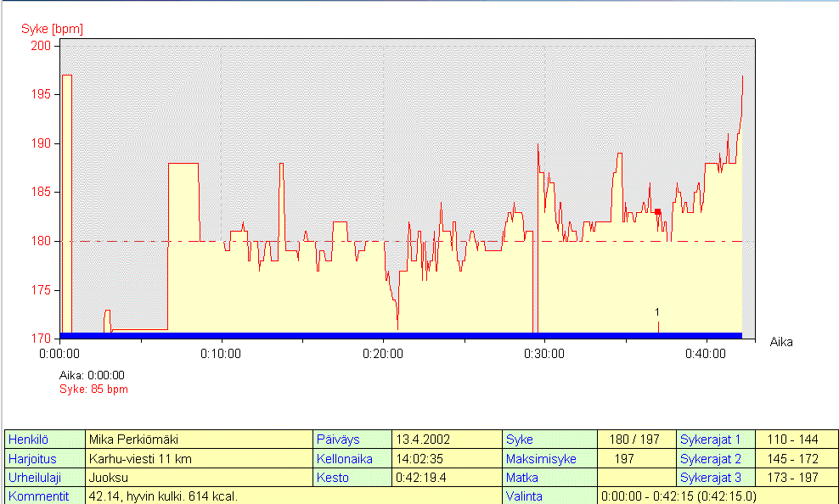Screen dimensions: 839x504
Task: Click the 0:20:00 tick on the time axis
Action: pos(383,353)
